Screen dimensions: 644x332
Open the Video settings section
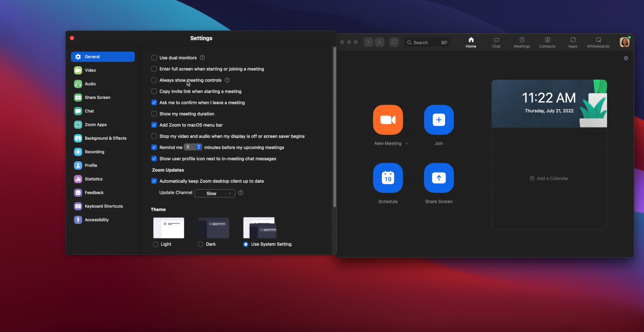(90, 70)
